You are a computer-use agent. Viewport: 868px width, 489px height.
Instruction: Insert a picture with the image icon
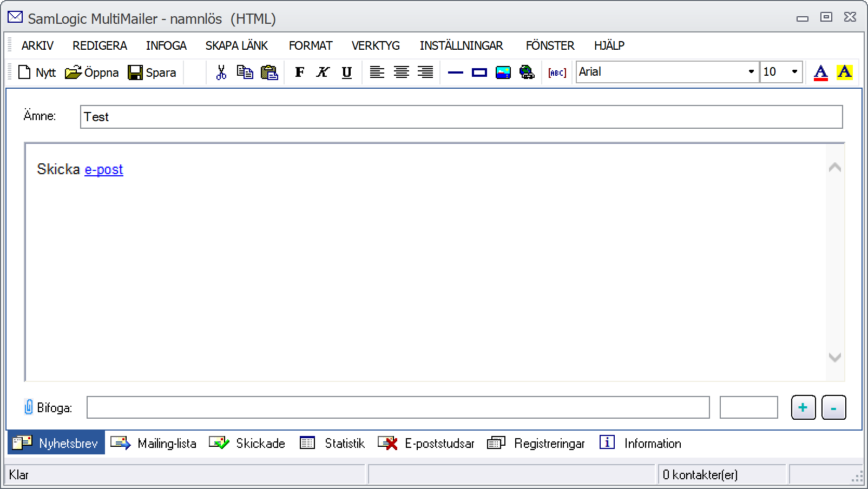click(x=503, y=72)
